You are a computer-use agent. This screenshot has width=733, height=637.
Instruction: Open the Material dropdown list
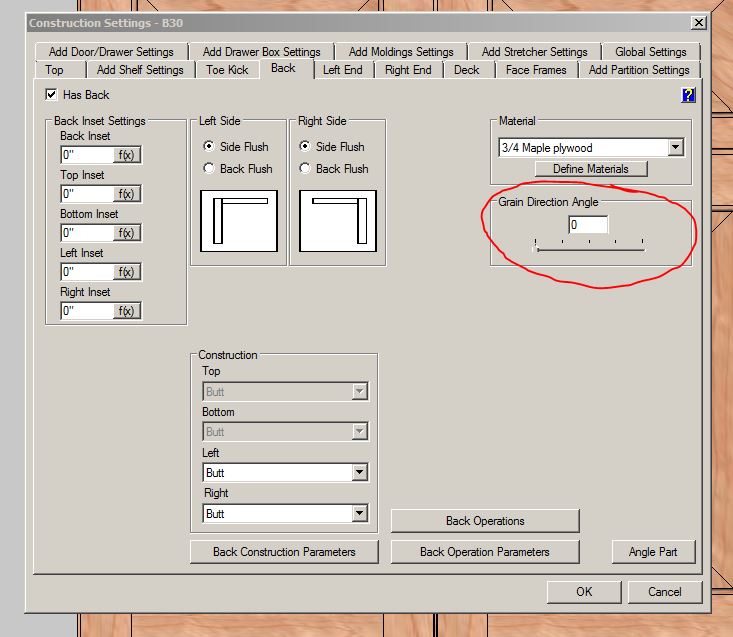(x=675, y=148)
